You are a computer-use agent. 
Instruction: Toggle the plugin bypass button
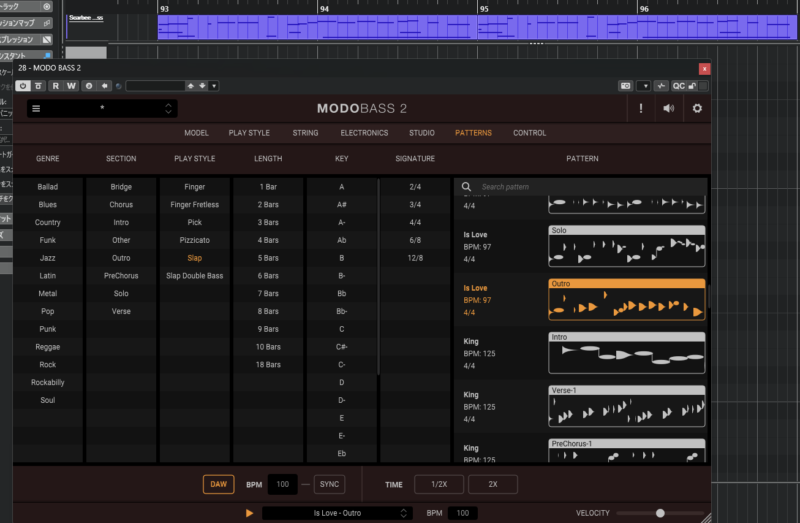[38, 86]
